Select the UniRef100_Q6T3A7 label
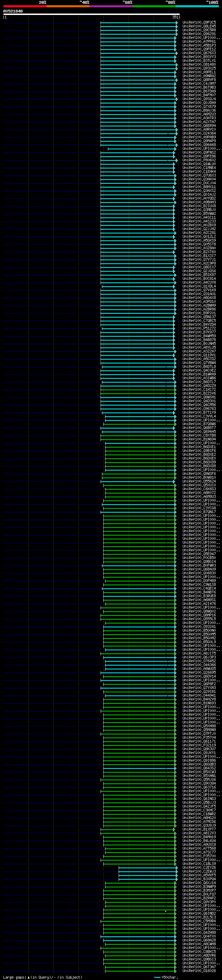Viewport: 222px width, 980px height. 199,967
